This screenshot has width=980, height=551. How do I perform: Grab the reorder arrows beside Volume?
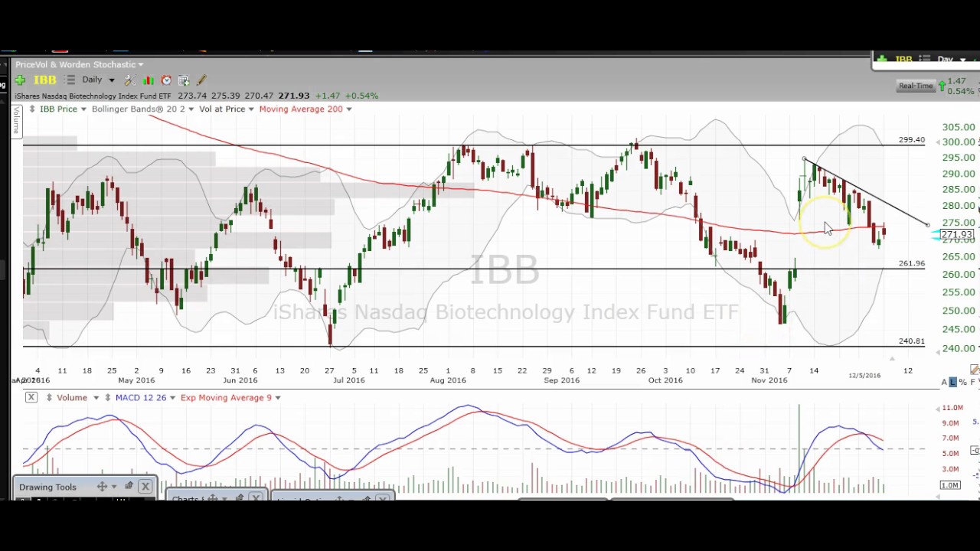pos(49,397)
